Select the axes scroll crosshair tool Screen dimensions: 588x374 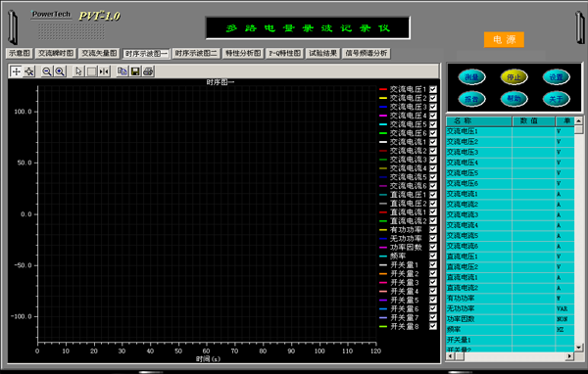point(16,71)
